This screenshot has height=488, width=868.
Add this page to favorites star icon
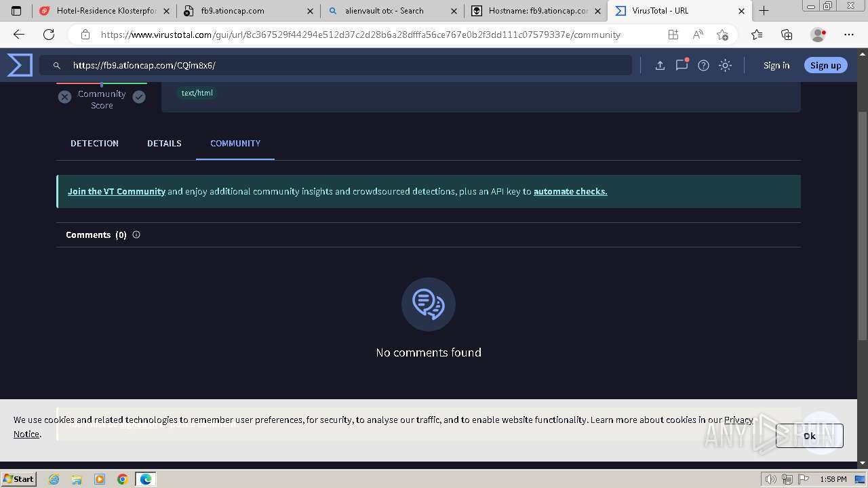point(722,35)
